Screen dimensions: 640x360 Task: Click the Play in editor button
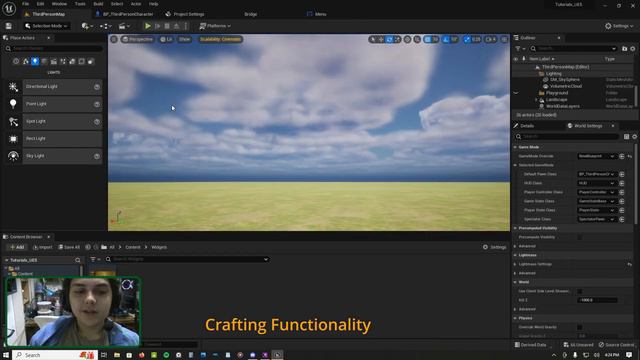point(148,26)
